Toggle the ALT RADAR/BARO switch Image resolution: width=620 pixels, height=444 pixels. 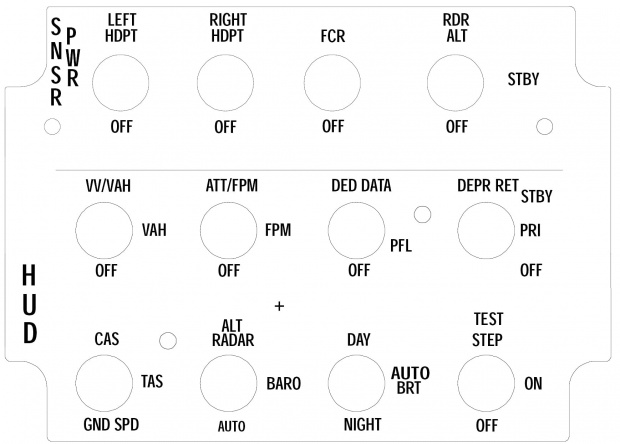tap(228, 382)
